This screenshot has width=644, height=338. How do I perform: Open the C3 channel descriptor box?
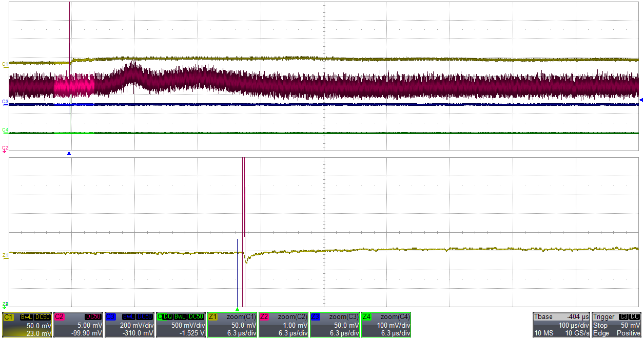tap(130, 325)
